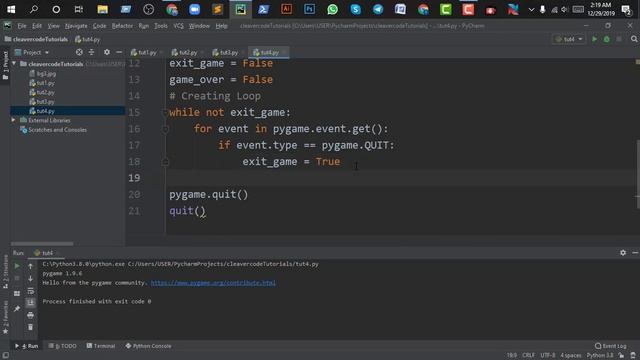Hide the Run panel with its minus icon
The width and height of the screenshot is (640, 360).
pyautogui.click(x=635, y=253)
